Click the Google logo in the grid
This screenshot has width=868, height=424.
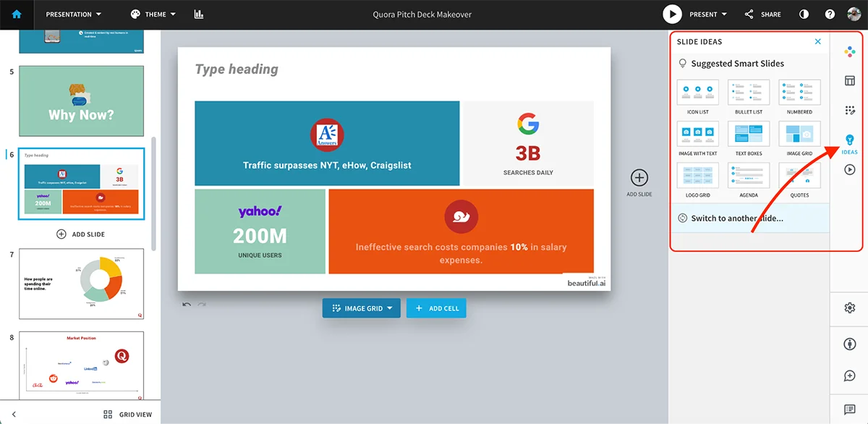(528, 124)
